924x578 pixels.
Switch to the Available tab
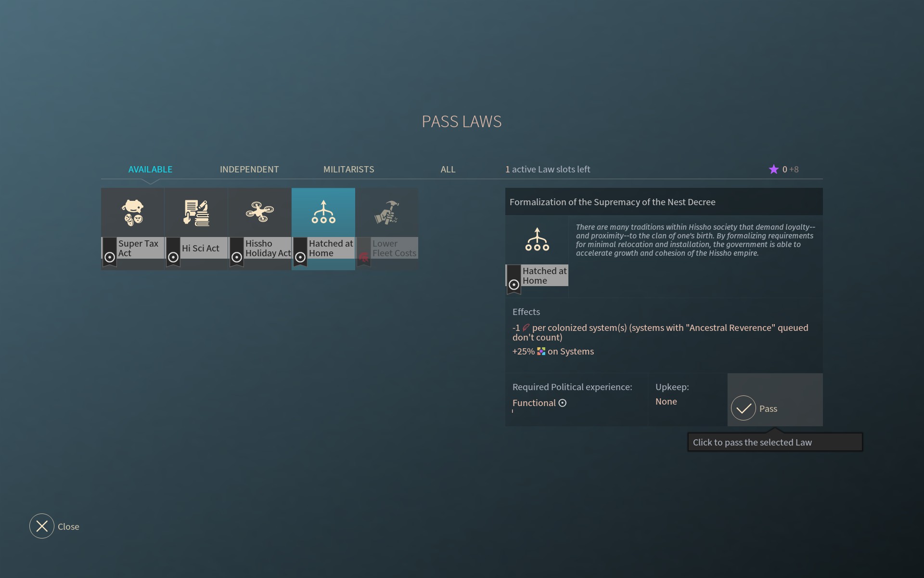[x=150, y=169]
